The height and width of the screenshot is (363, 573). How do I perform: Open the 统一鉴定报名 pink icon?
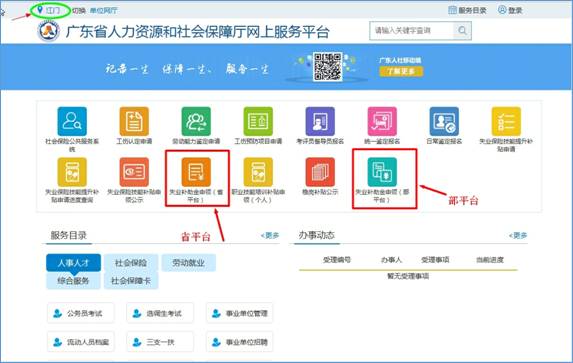382,121
